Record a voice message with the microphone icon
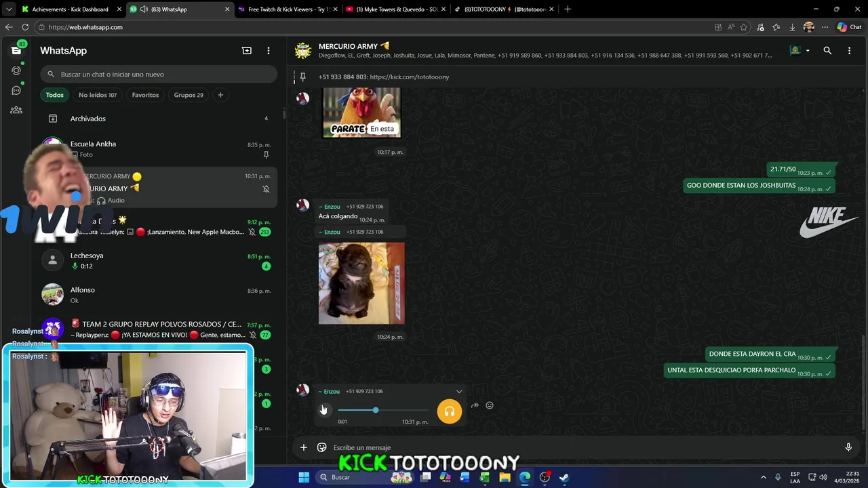Screen dimensions: 868x488 [x=848, y=447]
